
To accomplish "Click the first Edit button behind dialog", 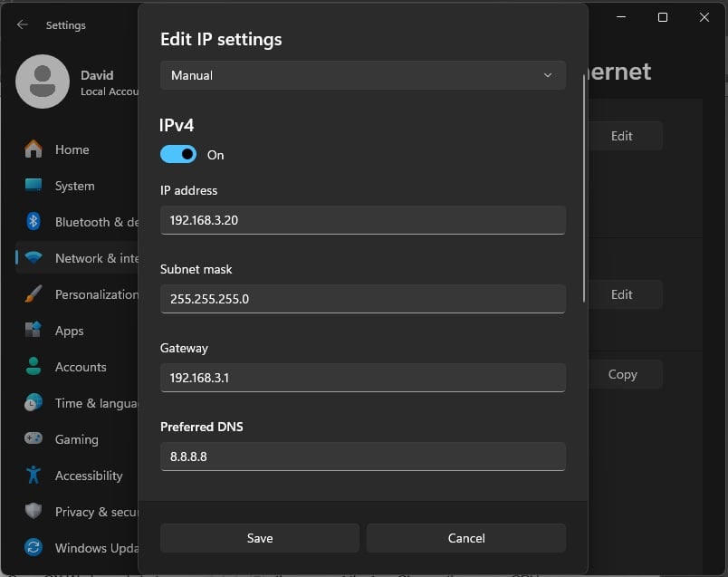I will [625, 136].
